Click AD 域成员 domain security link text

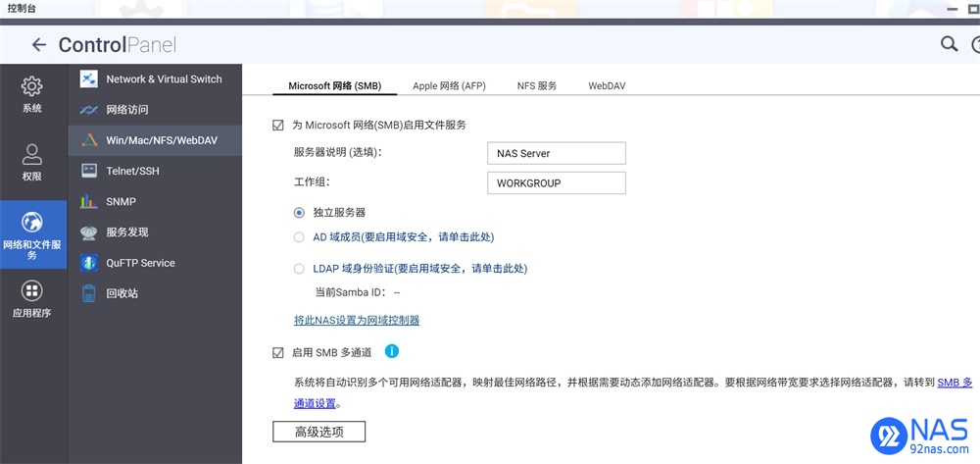pyautogui.click(x=406, y=237)
